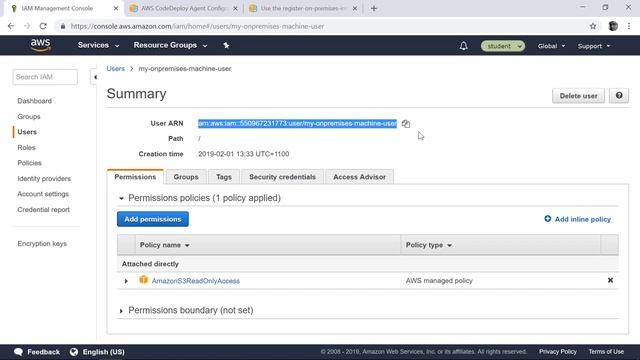Screen dimensions: 640x360
Task: Collapse Permissions policies section
Action: (x=121, y=198)
